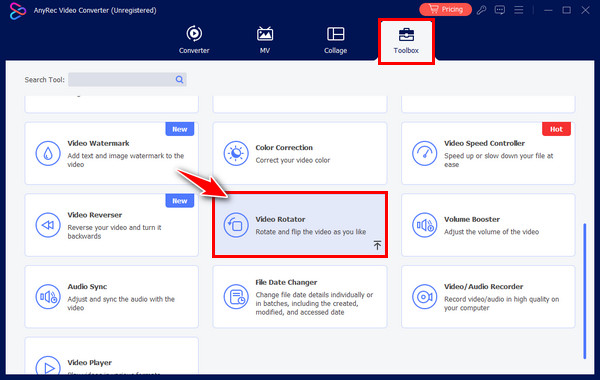
Task: Open the File Date Changer icon
Action: coord(236,297)
